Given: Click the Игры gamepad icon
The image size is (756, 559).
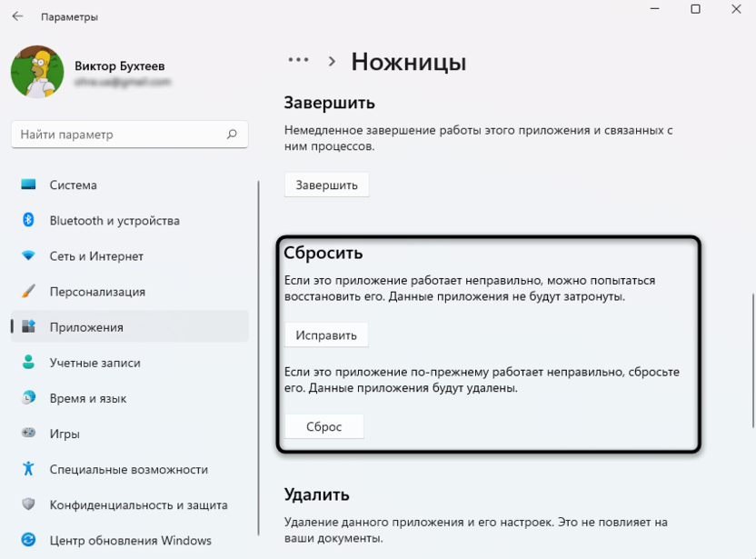Looking at the screenshot, I should click(x=28, y=434).
